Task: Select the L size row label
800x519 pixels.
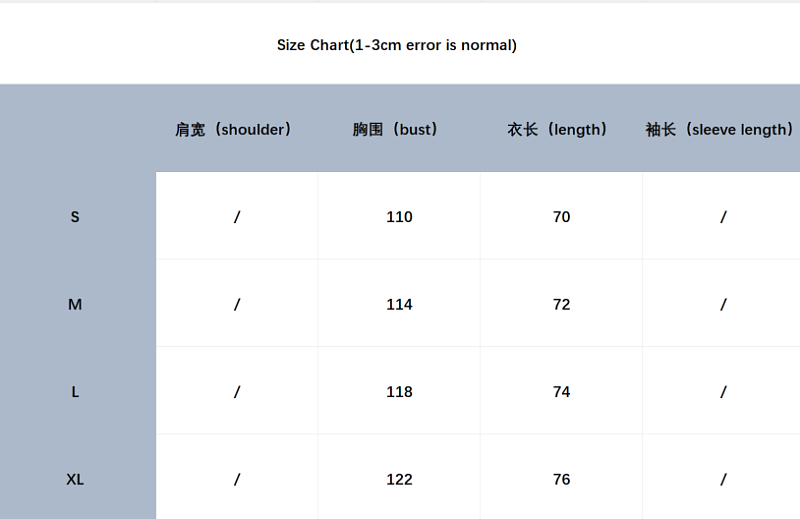Action: pos(75,392)
